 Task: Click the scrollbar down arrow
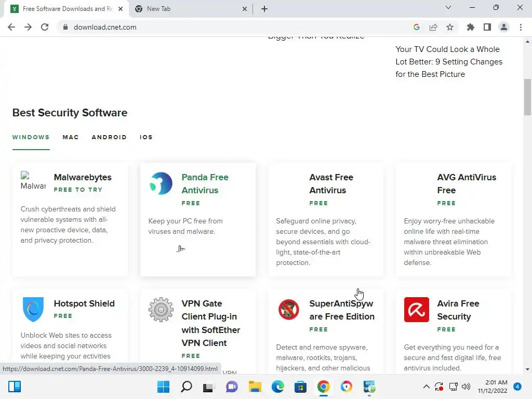tap(527, 369)
